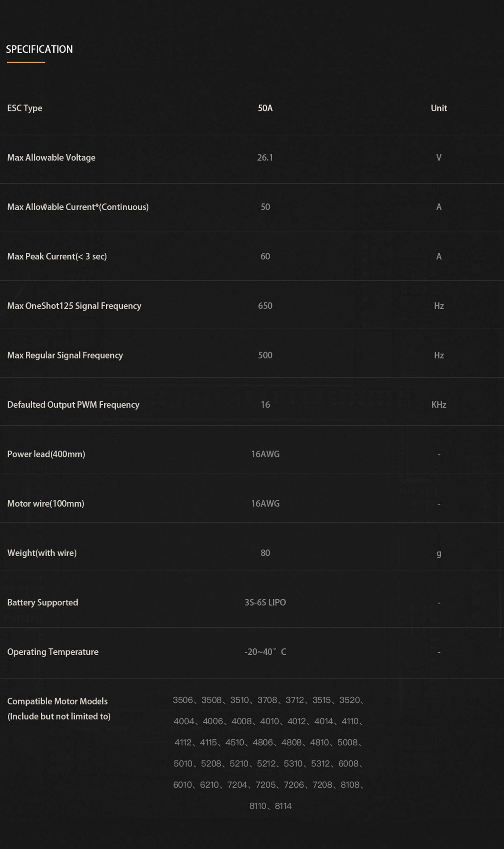Click Max Regular Signal Frequency label

pos(65,355)
